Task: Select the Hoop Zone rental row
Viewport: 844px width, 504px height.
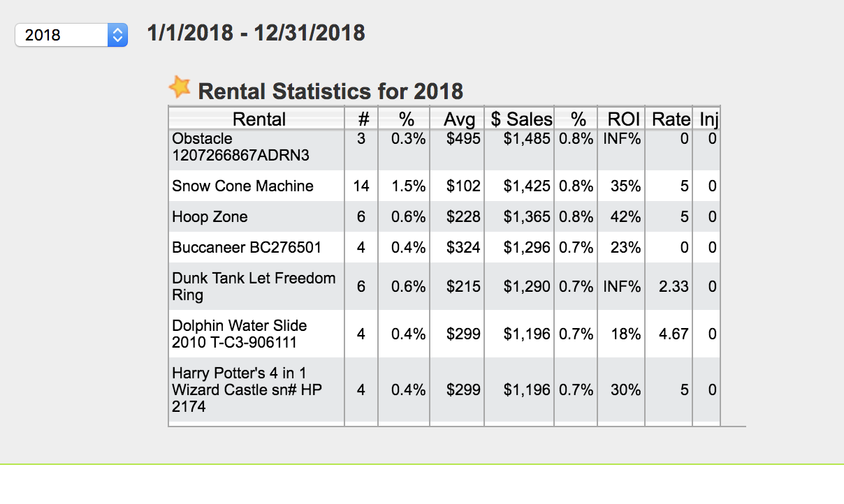Action: [x=210, y=217]
